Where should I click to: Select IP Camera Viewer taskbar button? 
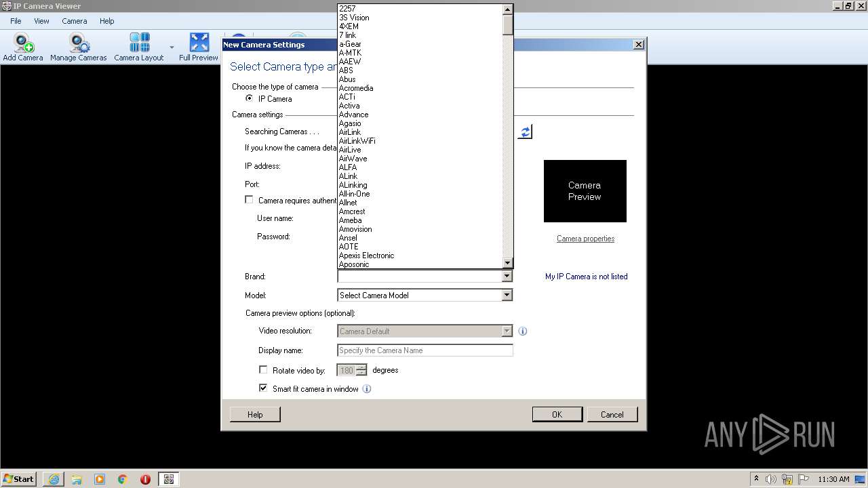(169, 479)
